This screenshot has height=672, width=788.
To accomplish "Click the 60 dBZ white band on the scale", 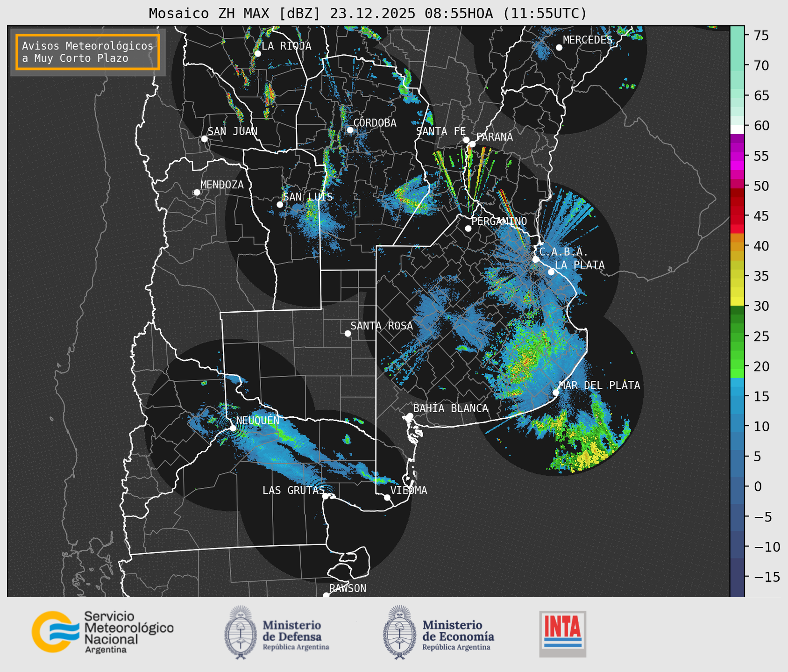I will 737,129.
